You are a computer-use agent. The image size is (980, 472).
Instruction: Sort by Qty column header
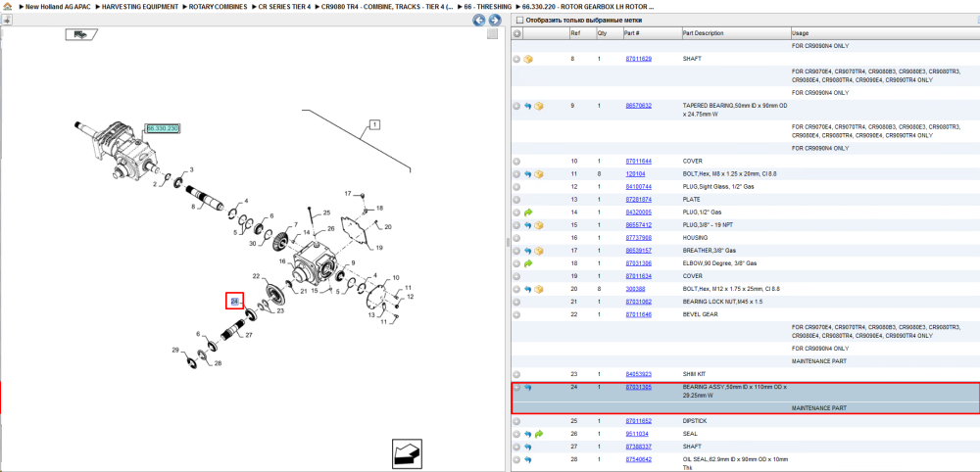pos(602,33)
